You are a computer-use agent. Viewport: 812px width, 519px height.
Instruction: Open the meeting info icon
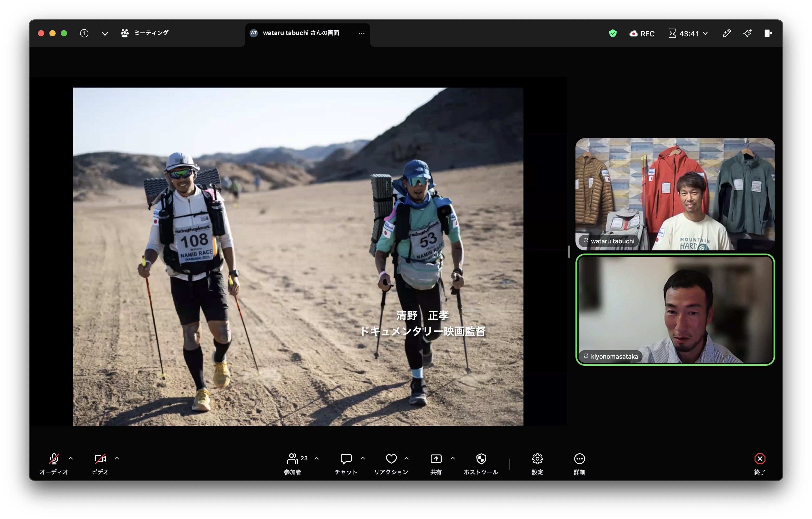(x=84, y=33)
